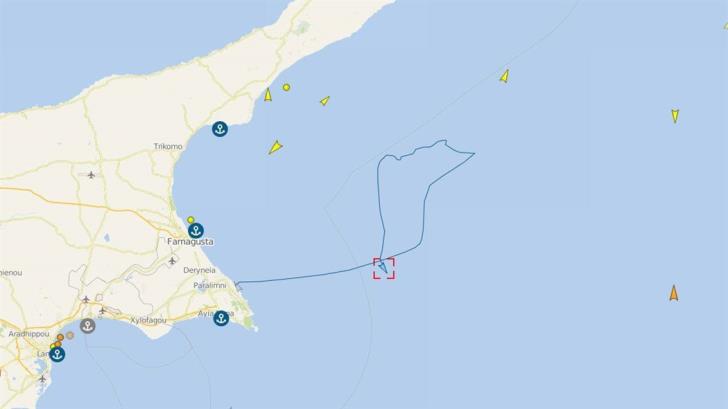
Task: Click the Paralimni town label
Action: (210, 285)
